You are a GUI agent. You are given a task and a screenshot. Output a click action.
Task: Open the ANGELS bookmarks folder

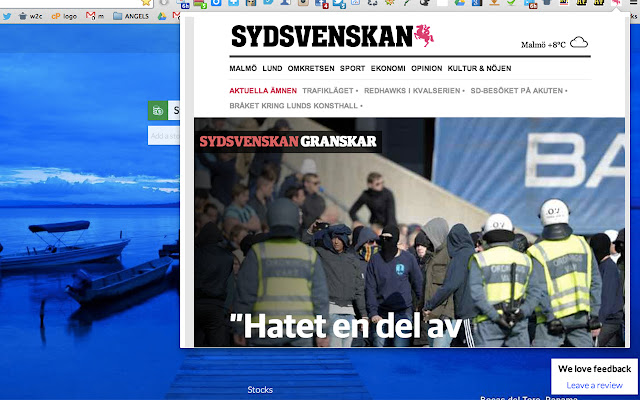click(131, 16)
